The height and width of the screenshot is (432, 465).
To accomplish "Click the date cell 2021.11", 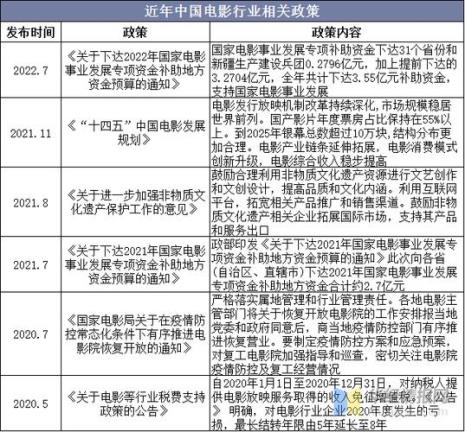I will [31, 133].
